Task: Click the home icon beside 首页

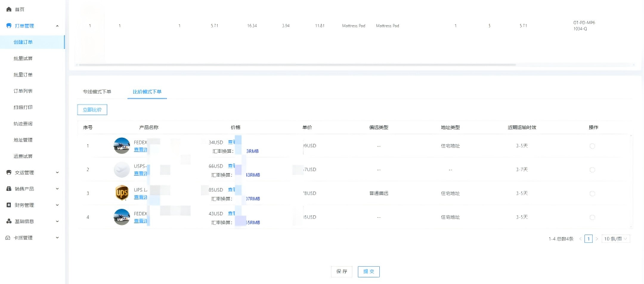Action: click(8, 9)
